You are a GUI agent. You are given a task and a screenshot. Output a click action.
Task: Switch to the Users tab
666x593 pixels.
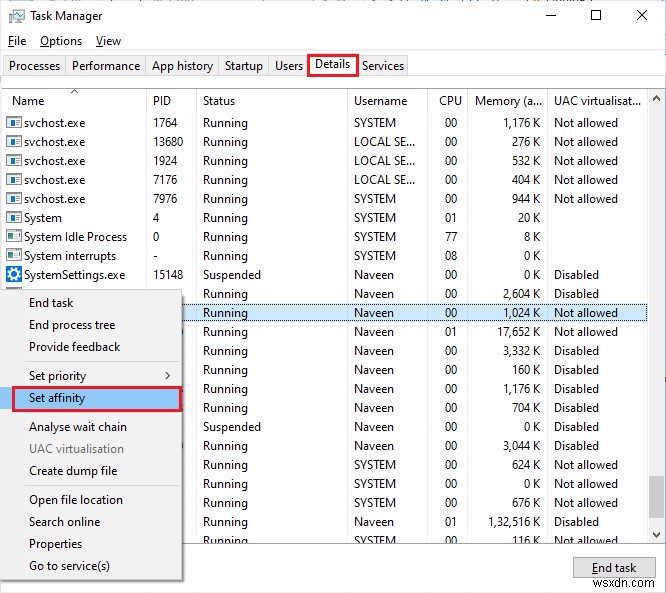[x=289, y=66]
